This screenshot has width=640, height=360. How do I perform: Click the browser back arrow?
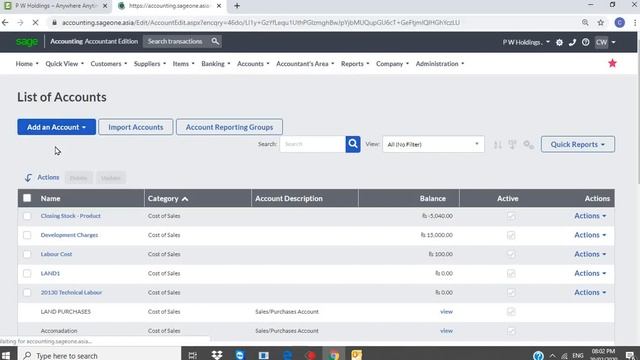click(5, 23)
